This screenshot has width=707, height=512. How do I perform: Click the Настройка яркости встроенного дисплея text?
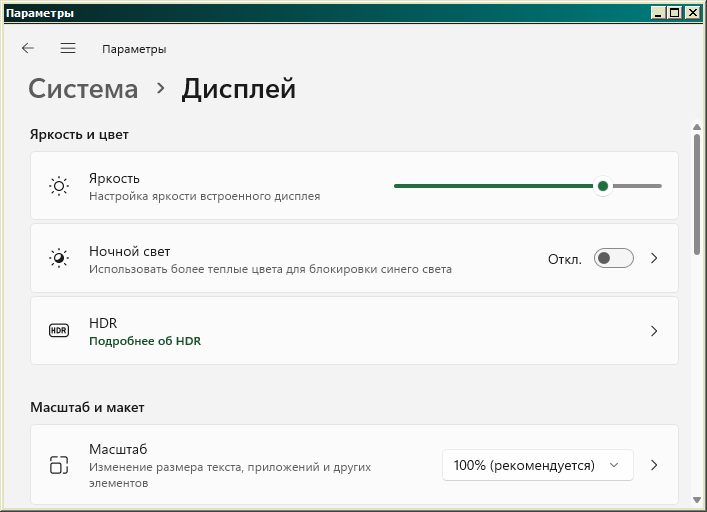point(204,196)
